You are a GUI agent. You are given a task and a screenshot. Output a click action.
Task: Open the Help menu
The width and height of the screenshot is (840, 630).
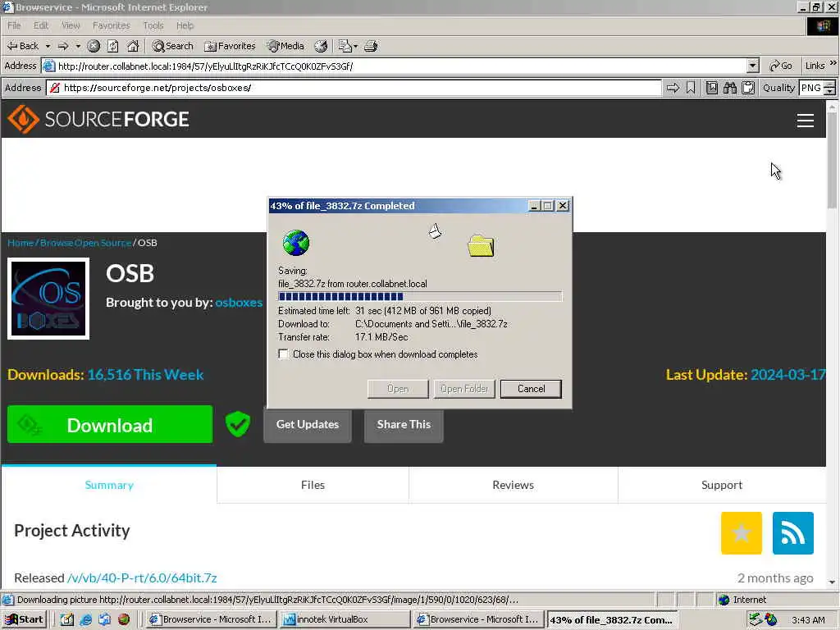pos(185,25)
